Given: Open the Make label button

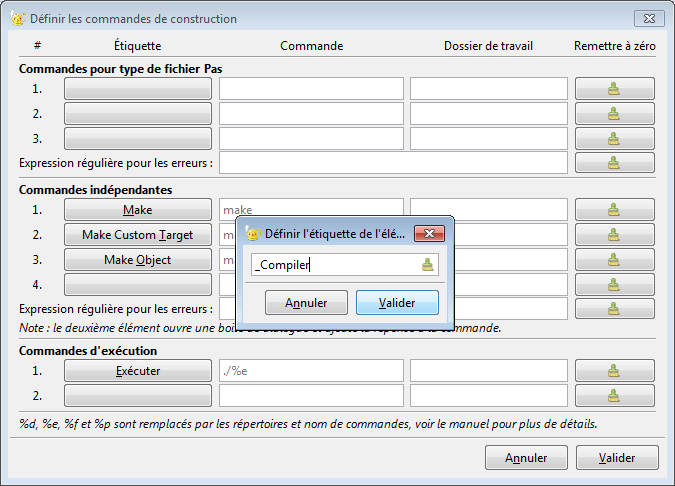Looking at the screenshot, I should pos(138,210).
